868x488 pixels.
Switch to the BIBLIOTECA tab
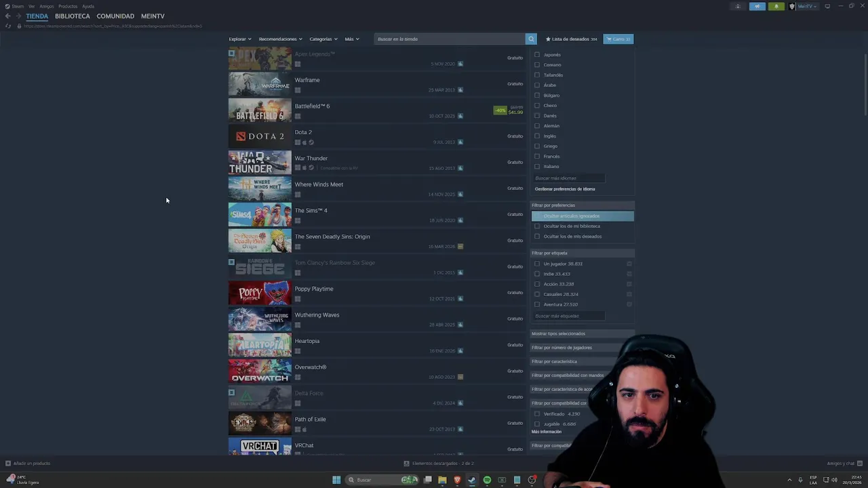pyautogui.click(x=73, y=16)
